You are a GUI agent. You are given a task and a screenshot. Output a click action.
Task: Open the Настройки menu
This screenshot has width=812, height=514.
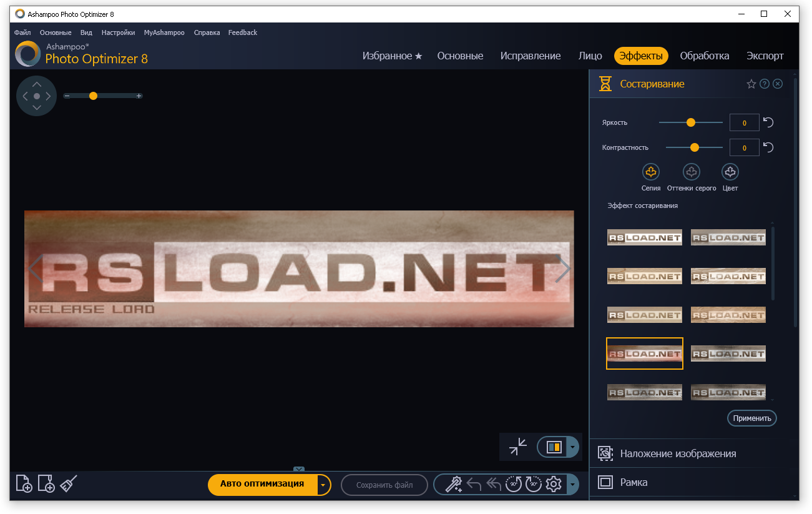coord(118,32)
